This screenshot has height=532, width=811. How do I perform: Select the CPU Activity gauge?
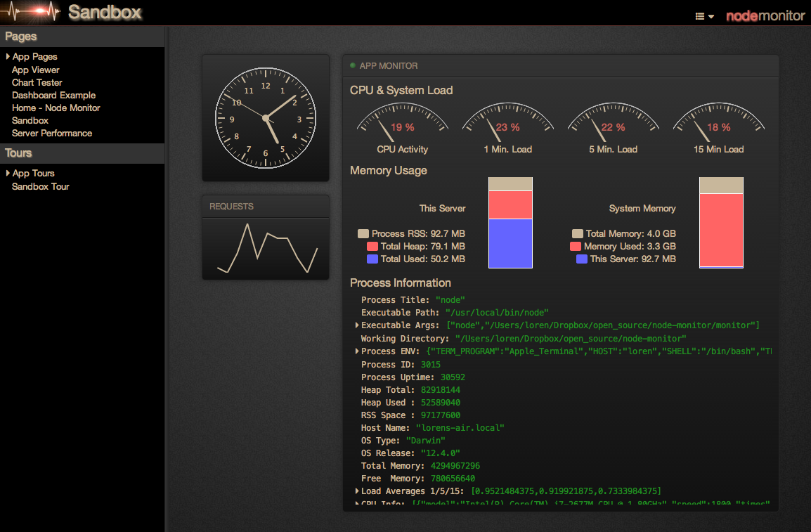tap(401, 123)
